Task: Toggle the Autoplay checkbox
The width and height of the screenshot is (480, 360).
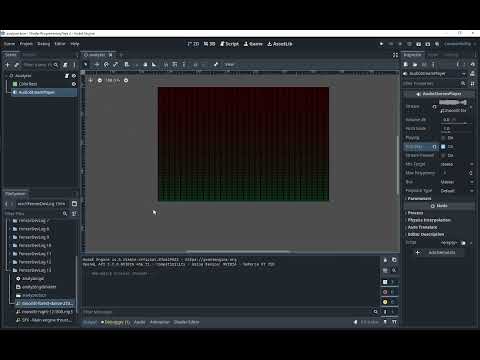Action: pos(443,147)
